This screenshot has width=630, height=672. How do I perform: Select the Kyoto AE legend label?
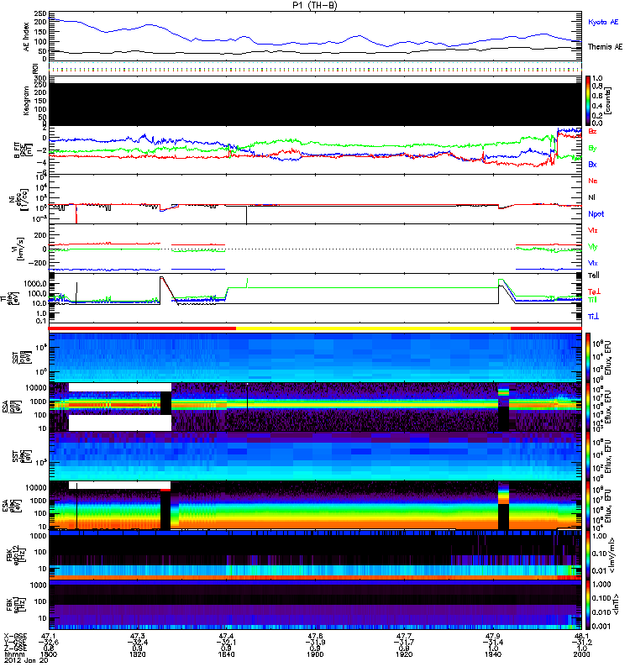point(603,23)
